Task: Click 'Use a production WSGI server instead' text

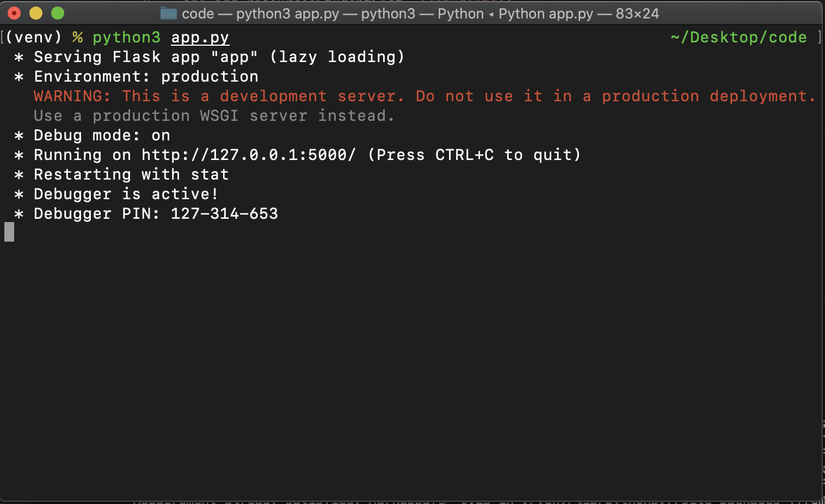Action: pos(213,116)
